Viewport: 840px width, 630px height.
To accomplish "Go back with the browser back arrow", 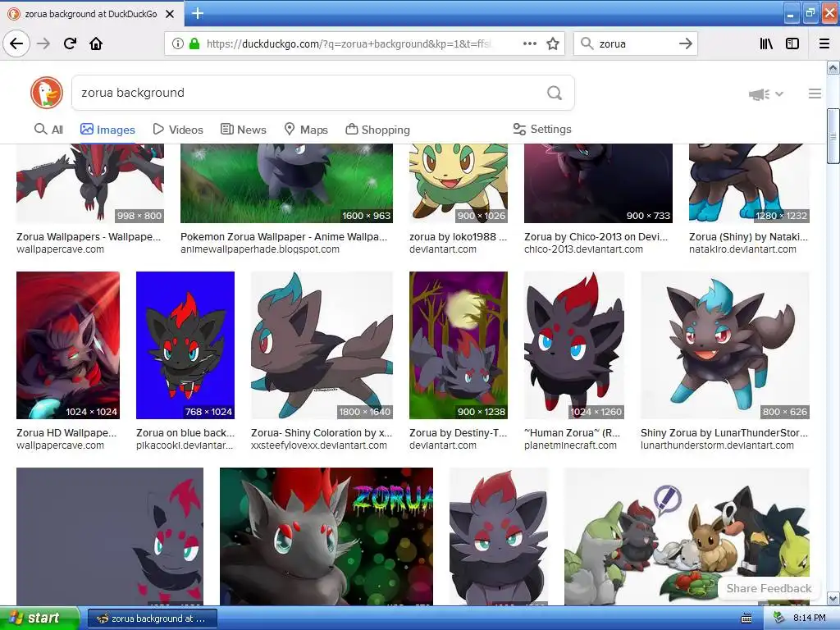I will click(16, 43).
